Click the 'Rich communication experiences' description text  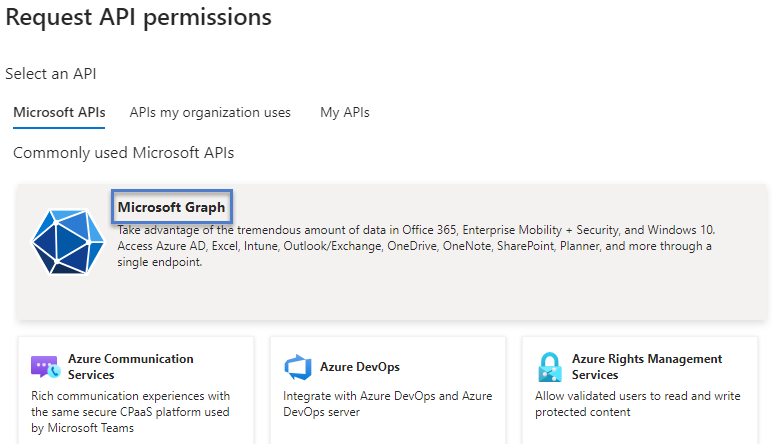coord(130,396)
